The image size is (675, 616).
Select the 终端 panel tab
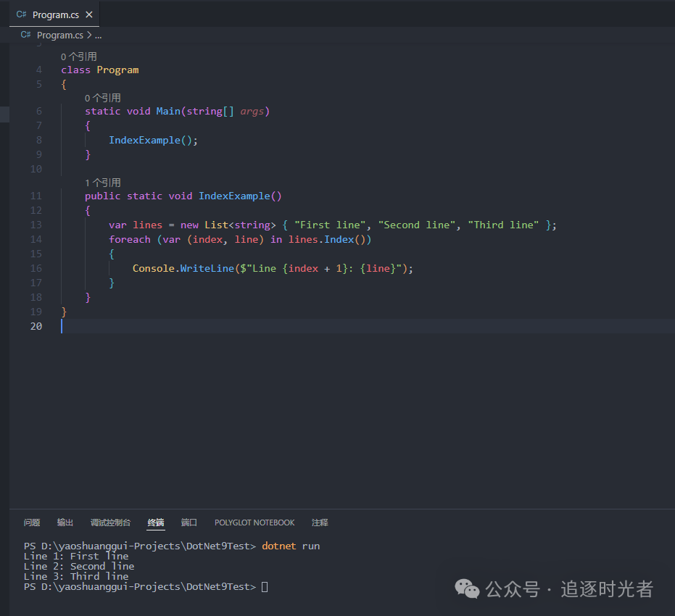coord(156,523)
